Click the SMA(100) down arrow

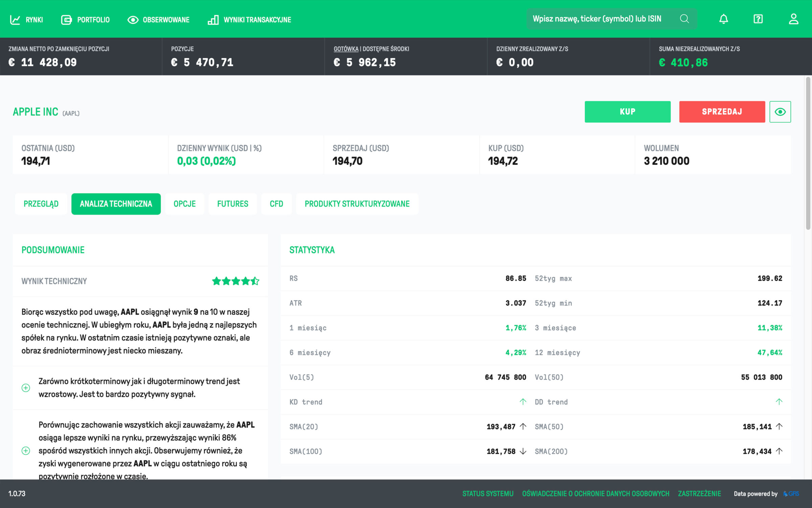click(523, 451)
